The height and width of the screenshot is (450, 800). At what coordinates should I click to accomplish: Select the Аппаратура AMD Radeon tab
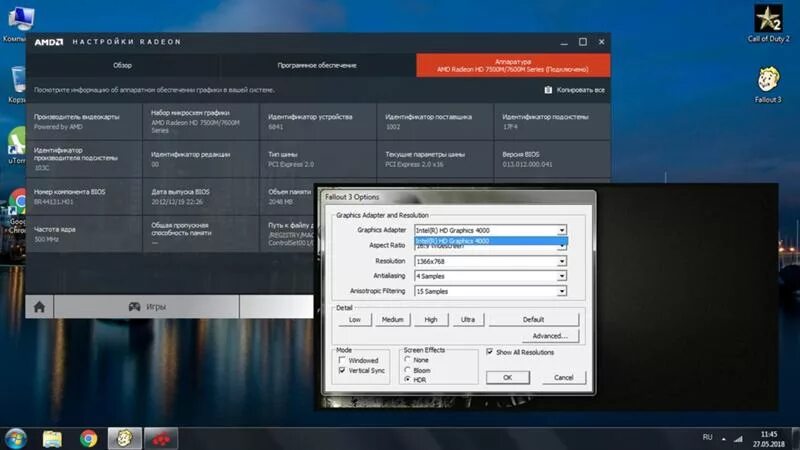click(x=513, y=65)
